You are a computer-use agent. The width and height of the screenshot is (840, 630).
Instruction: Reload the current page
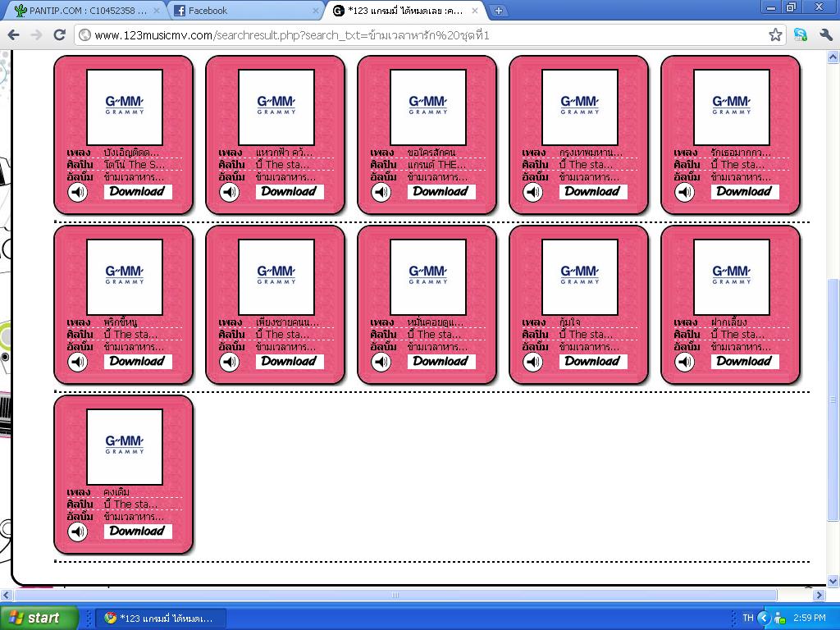coord(59,35)
